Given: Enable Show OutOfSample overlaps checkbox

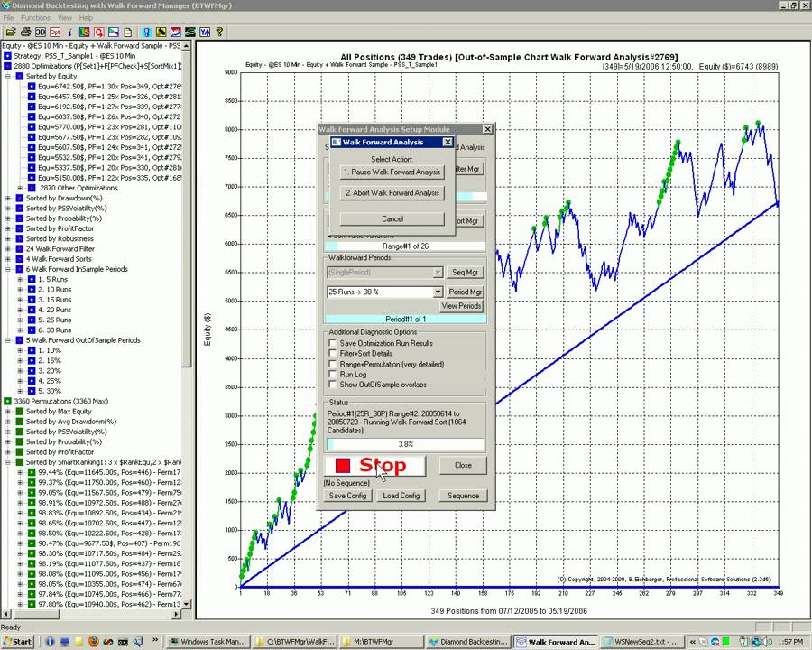Looking at the screenshot, I should pos(333,385).
